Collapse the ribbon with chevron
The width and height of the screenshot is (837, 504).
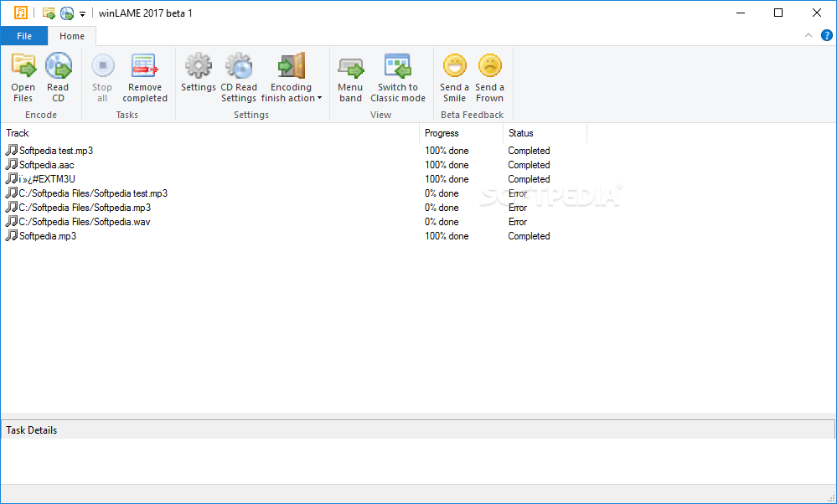click(x=809, y=36)
